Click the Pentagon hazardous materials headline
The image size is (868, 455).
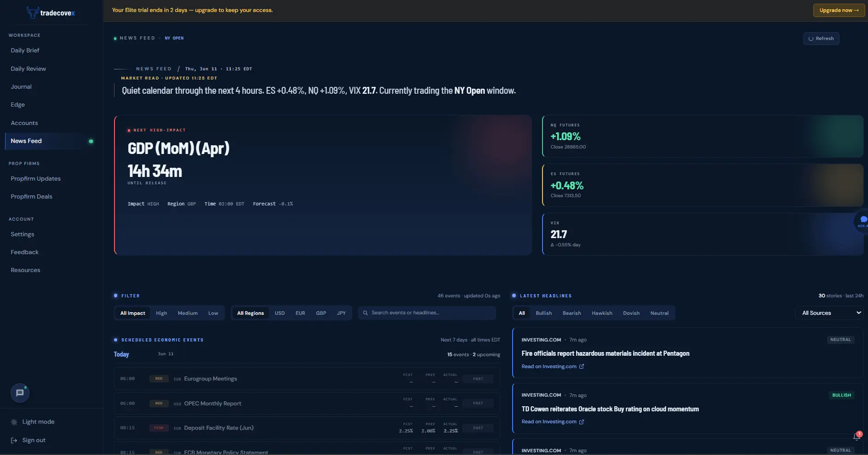(x=605, y=353)
